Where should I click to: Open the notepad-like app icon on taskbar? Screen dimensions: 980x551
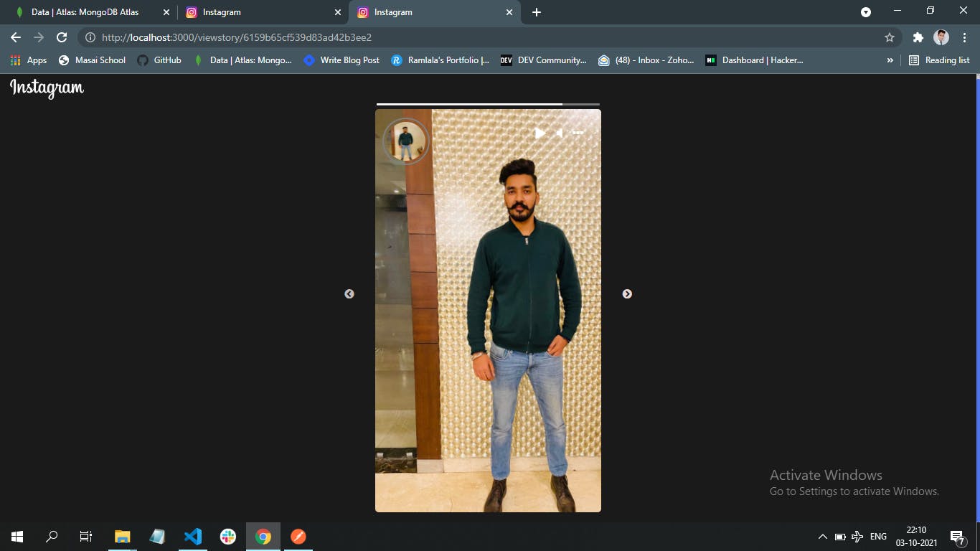click(x=157, y=536)
